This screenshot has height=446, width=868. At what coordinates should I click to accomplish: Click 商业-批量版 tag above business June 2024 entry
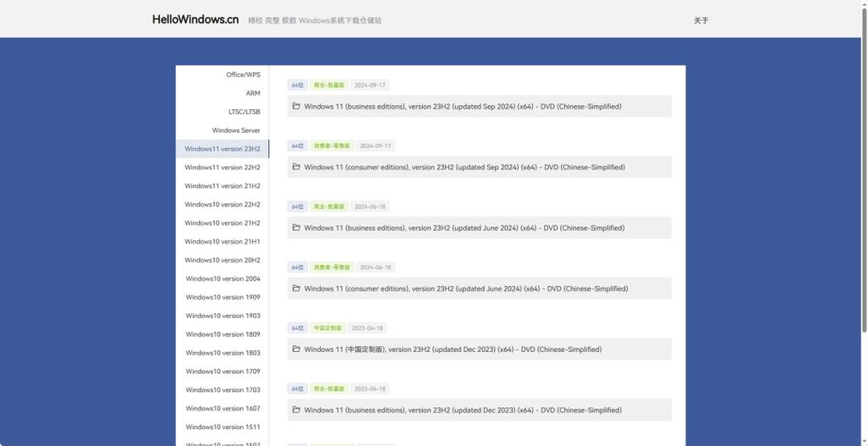[329, 206]
